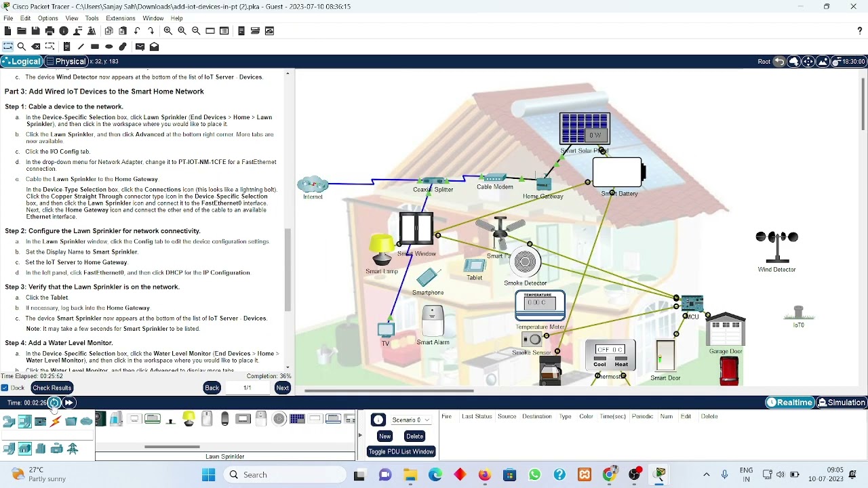This screenshot has height=488, width=868.
Task: Click Toggle PDU List Window button
Action: (x=401, y=451)
